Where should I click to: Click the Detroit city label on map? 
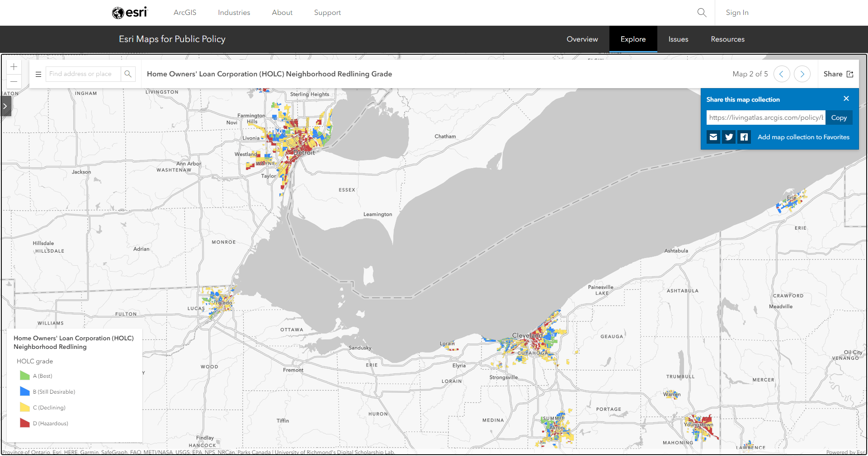coord(304,153)
